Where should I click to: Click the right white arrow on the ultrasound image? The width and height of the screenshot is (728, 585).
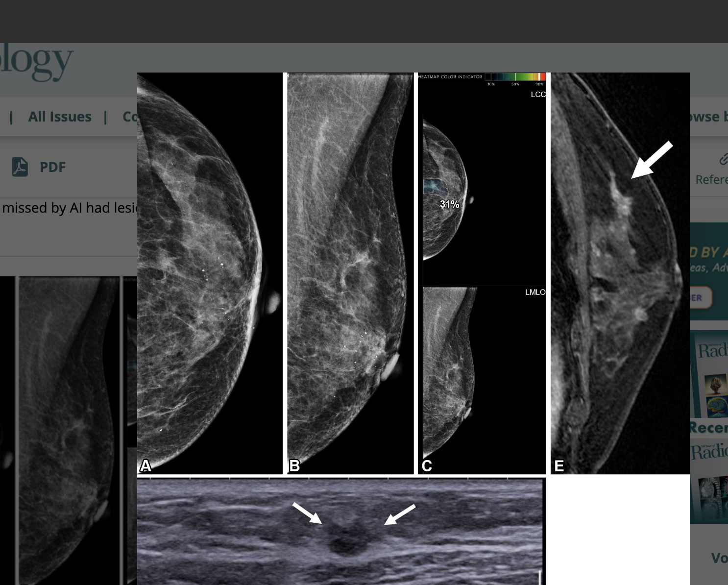coord(400,515)
